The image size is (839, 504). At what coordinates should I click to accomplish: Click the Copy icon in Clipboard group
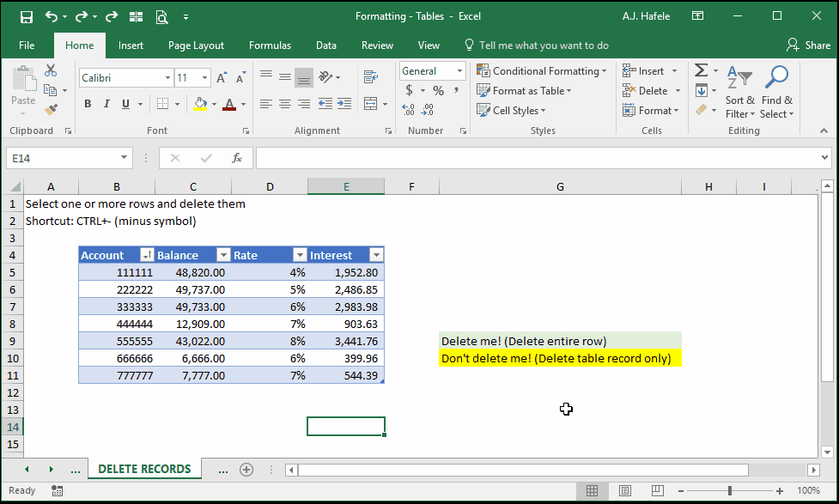(51, 90)
